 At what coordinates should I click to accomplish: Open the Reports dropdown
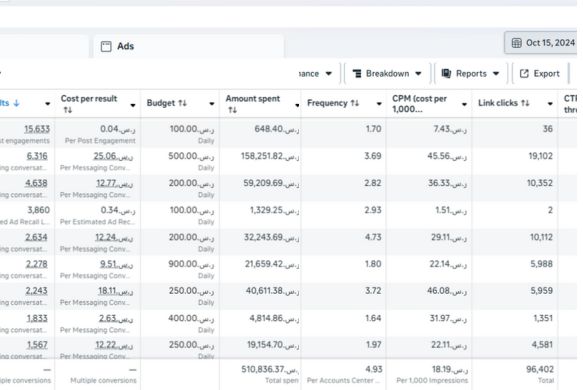[470, 74]
